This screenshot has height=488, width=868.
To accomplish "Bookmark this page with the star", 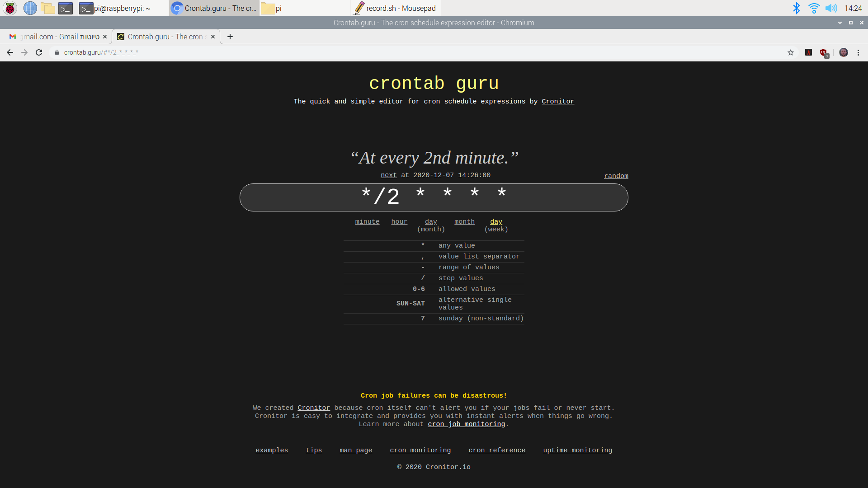I will 791,52.
